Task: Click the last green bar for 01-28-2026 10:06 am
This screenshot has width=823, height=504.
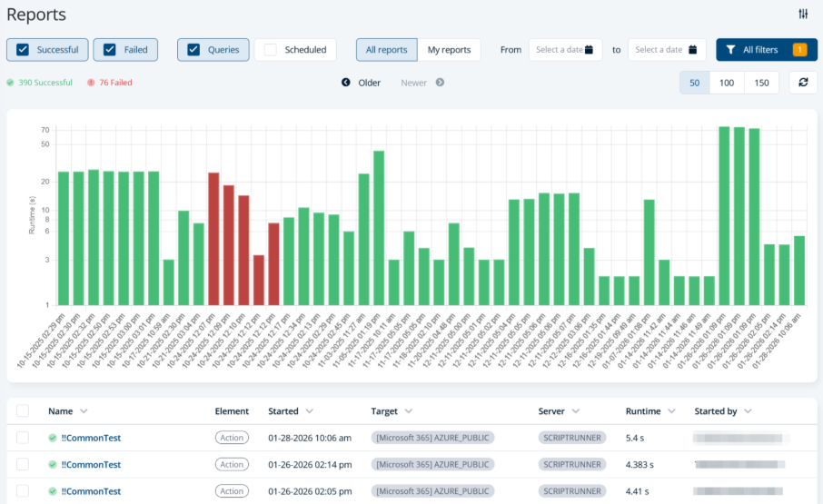Action: click(799, 271)
